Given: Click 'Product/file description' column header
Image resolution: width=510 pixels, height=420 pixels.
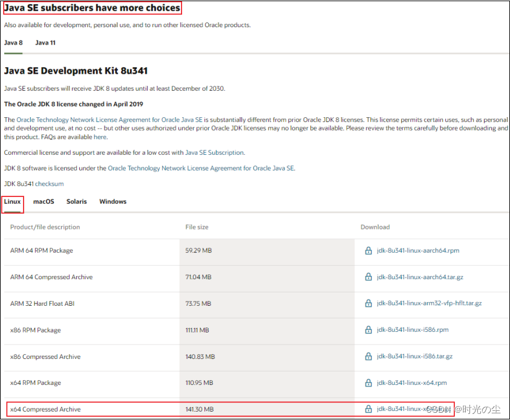Looking at the screenshot, I should (x=45, y=227).
